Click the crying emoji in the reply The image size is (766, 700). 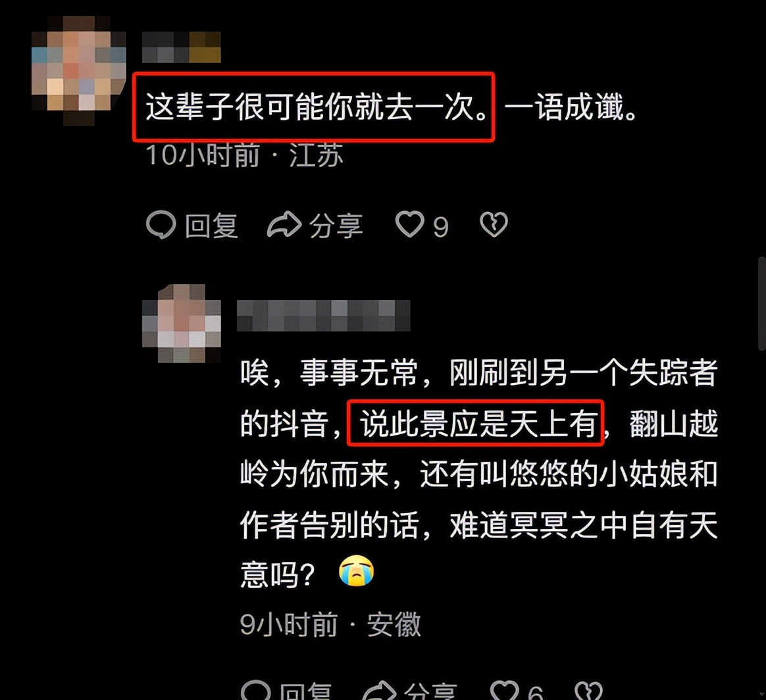pos(356,570)
